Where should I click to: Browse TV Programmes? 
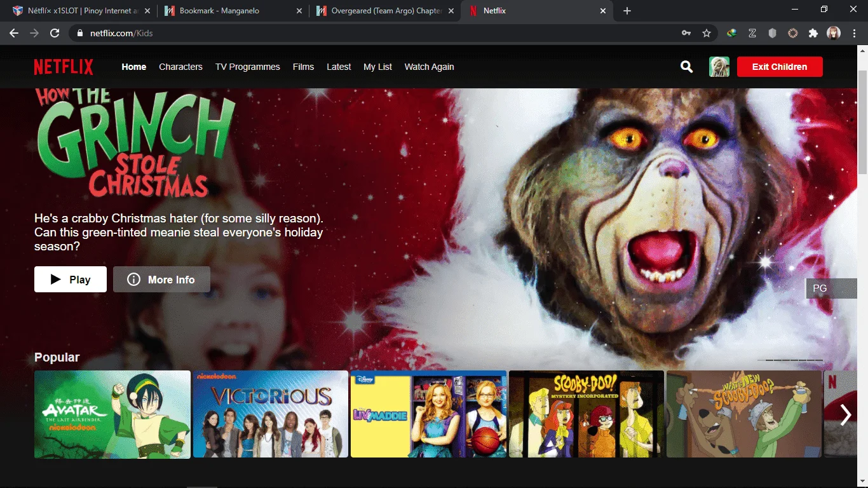tap(248, 67)
